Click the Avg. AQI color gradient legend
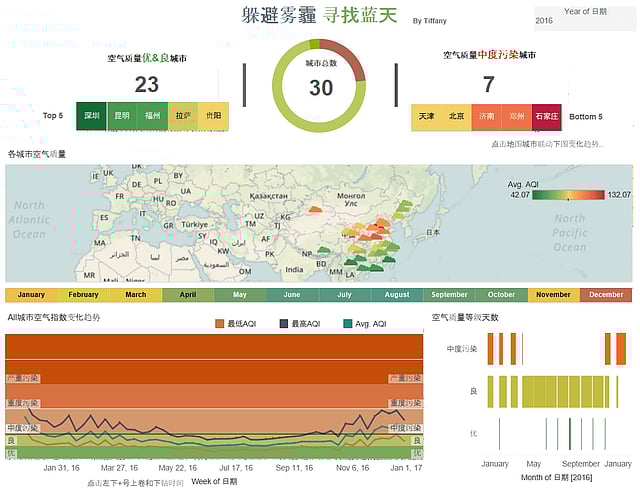 point(568,195)
